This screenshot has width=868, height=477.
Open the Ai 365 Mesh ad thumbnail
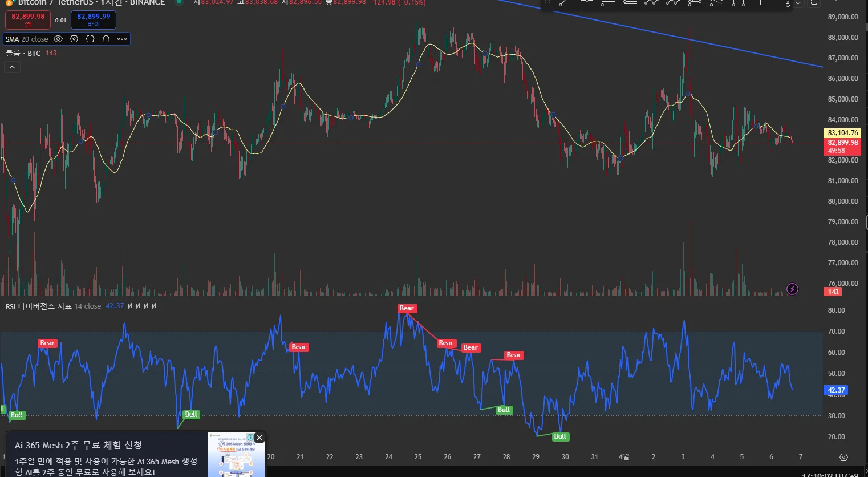click(236, 455)
